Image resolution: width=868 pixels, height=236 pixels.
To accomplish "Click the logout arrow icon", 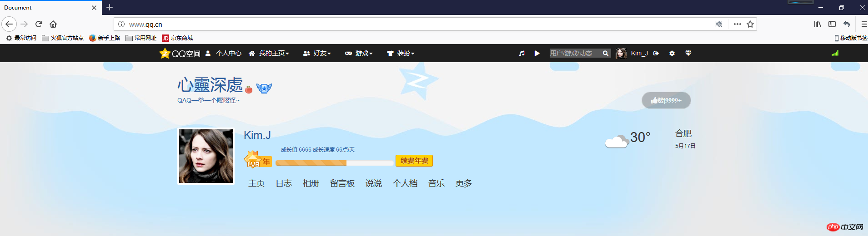I will pyautogui.click(x=656, y=53).
